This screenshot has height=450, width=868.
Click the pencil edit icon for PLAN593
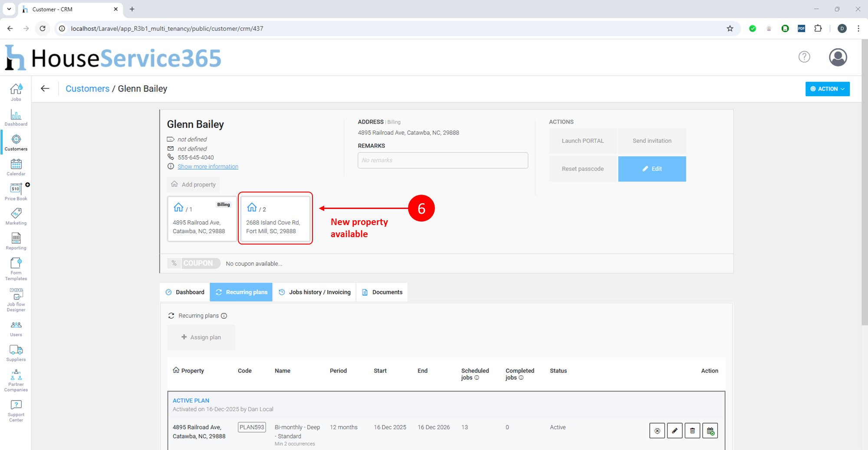[674, 430]
